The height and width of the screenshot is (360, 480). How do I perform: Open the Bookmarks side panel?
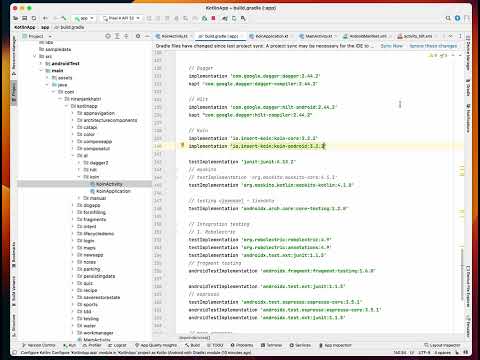pos(14,255)
